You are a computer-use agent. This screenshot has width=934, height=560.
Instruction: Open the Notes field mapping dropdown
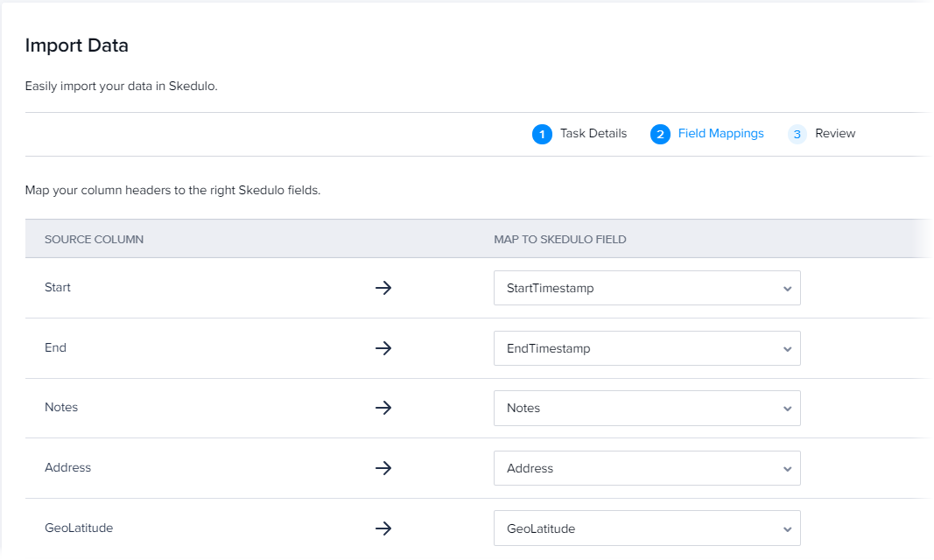(647, 408)
